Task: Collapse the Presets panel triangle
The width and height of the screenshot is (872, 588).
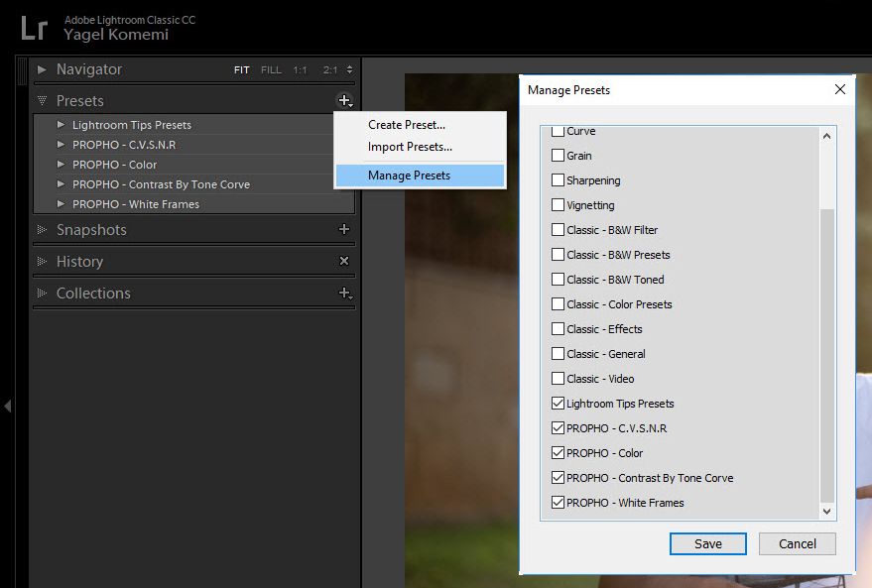Action: [42, 100]
